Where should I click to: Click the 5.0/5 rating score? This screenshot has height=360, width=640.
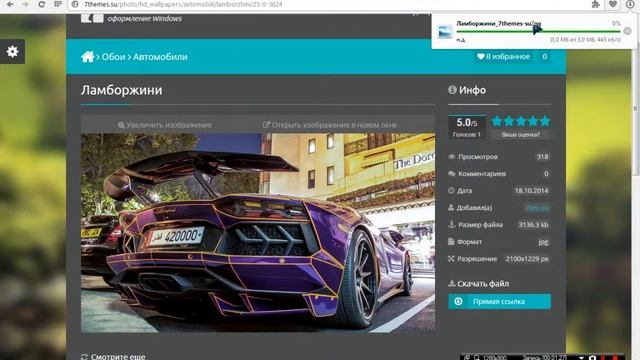pos(467,122)
